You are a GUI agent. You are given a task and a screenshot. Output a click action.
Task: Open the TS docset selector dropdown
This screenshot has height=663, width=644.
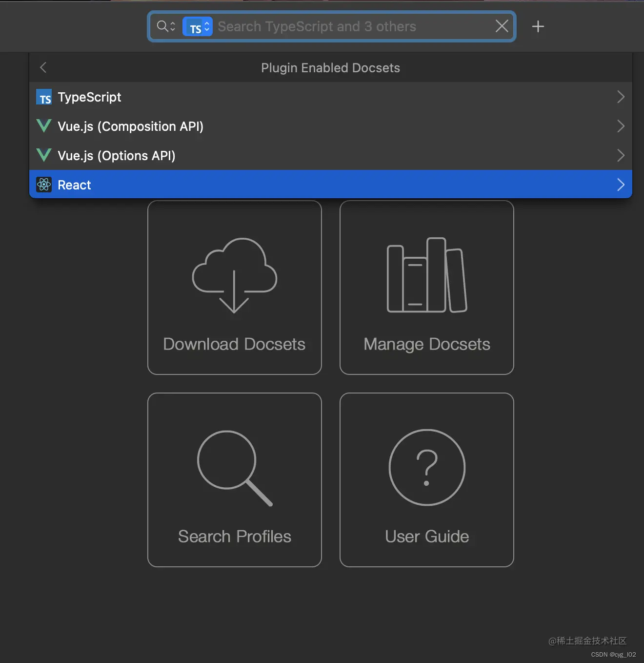[x=197, y=26]
